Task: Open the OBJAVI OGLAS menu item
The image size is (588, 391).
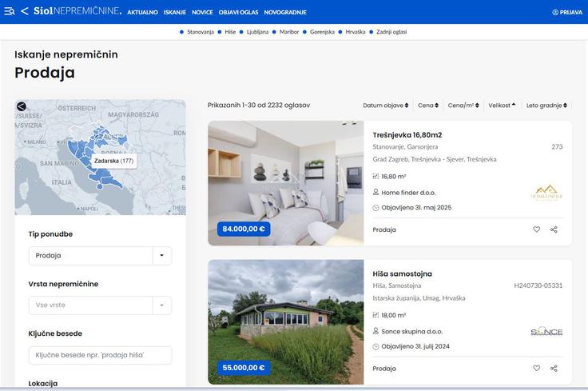Action: coord(239,12)
